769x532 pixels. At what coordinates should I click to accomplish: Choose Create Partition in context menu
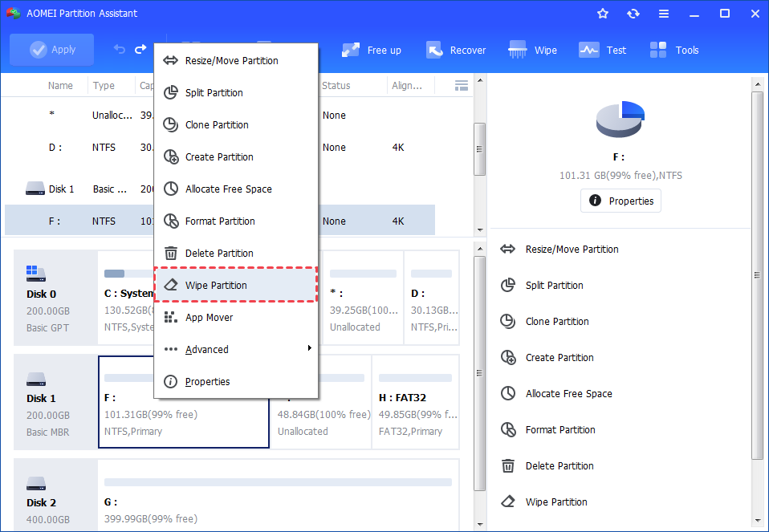click(x=236, y=157)
